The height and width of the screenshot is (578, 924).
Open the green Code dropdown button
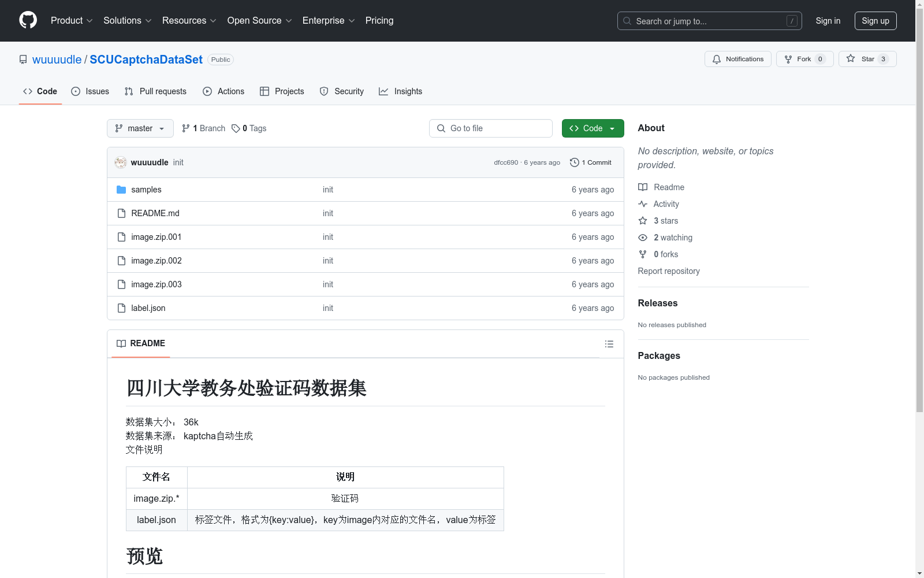click(593, 128)
